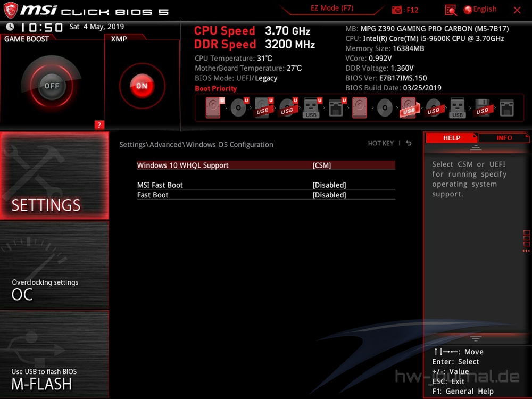Click the DDR Speed 3200 MHz readout
Viewport: 532px width, 399px height.
(254, 44)
